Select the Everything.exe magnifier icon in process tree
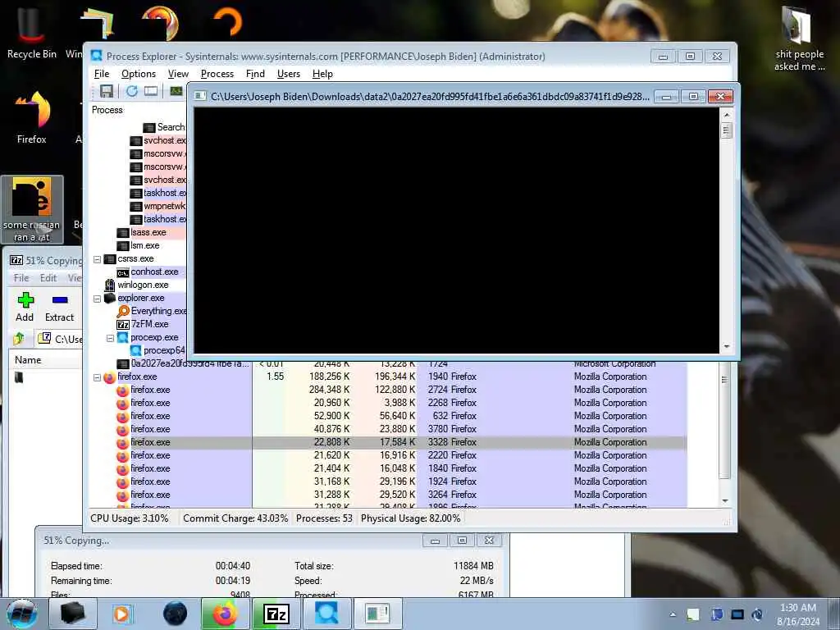The image size is (840, 630). 123,311
